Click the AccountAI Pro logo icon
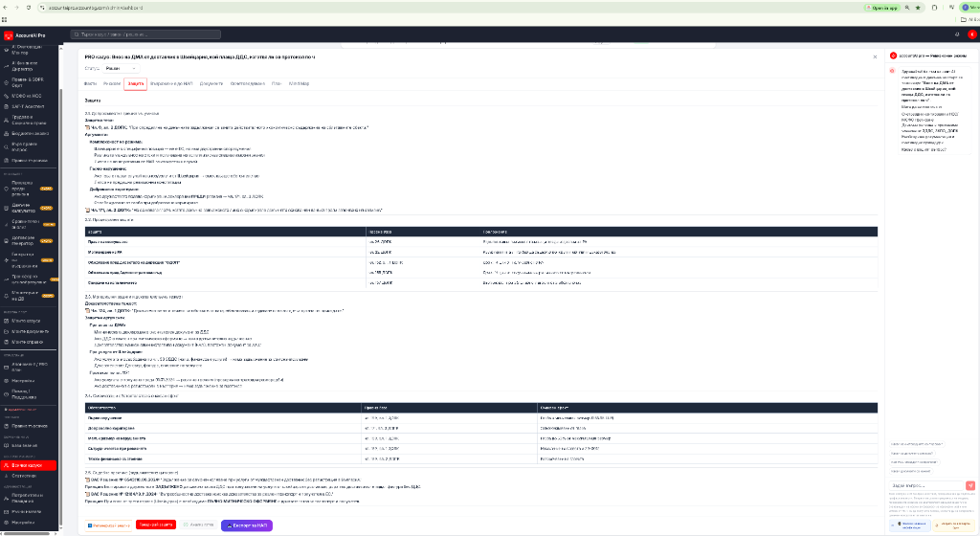980x536 pixels. coord(8,35)
